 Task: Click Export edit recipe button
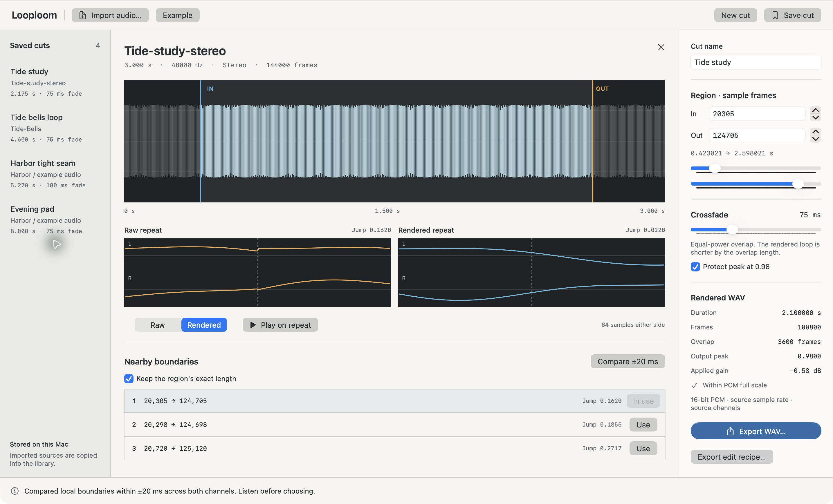click(x=732, y=457)
